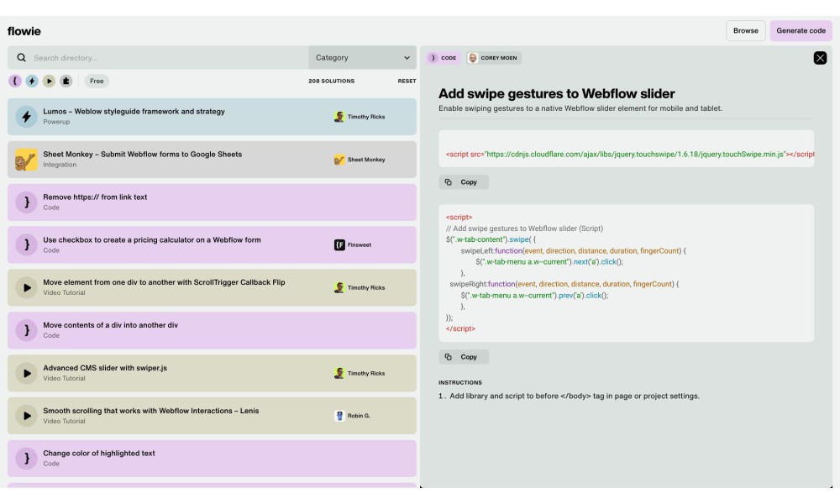Click Video Tutorial label under Smooth scrolling
The image size is (840, 504).
[x=64, y=421]
